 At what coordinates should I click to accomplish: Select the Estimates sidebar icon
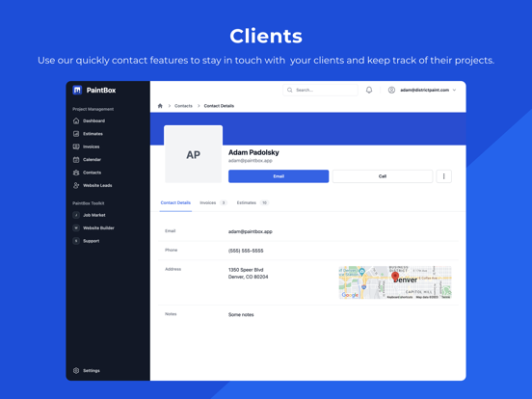(x=76, y=134)
